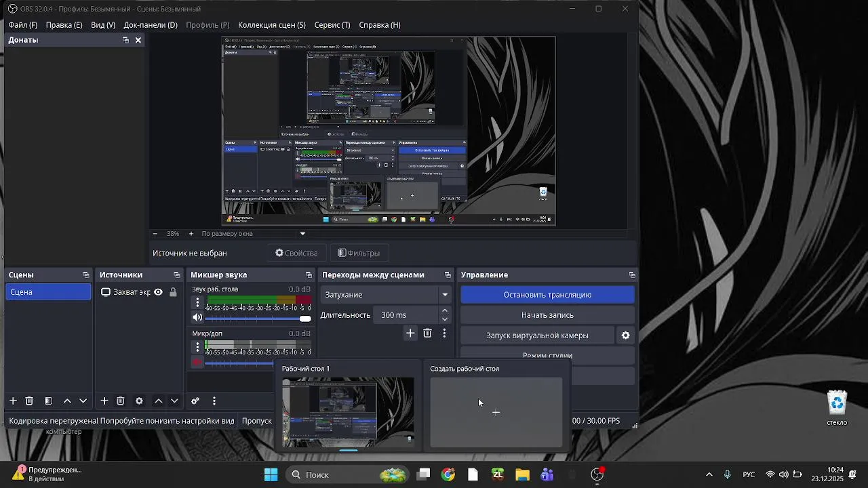The image size is (868, 488).
Task: Move source up in Sources panel
Action: [159, 401]
